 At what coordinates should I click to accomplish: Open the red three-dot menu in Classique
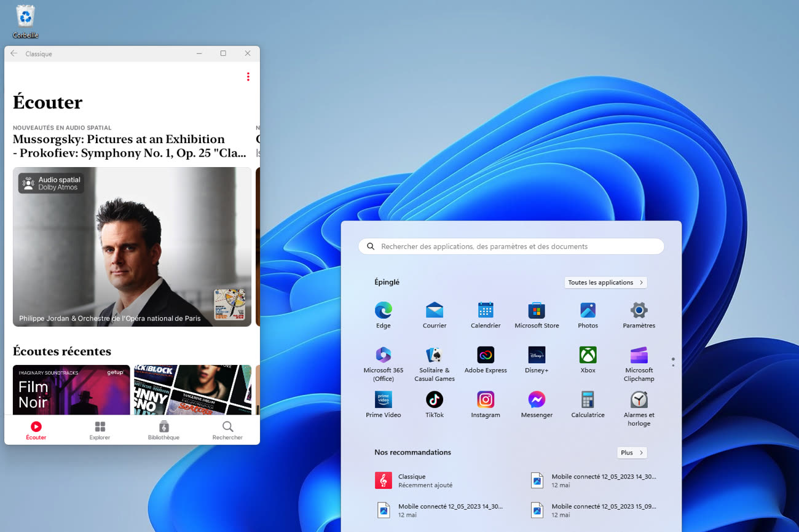[x=248, y=77]
